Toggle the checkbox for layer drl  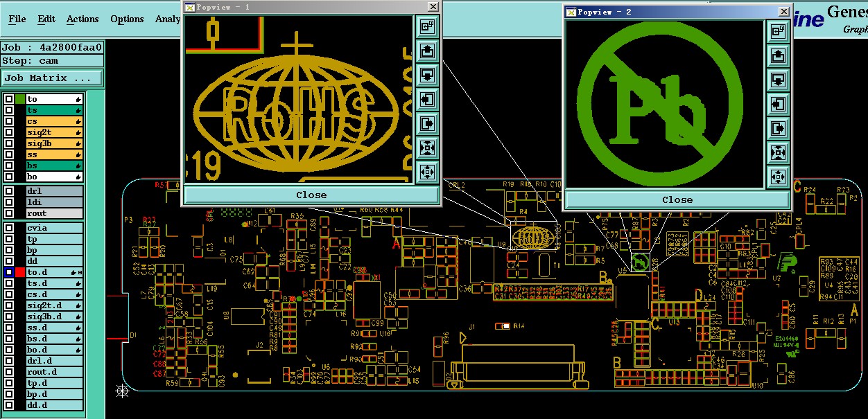pos(9,191)
